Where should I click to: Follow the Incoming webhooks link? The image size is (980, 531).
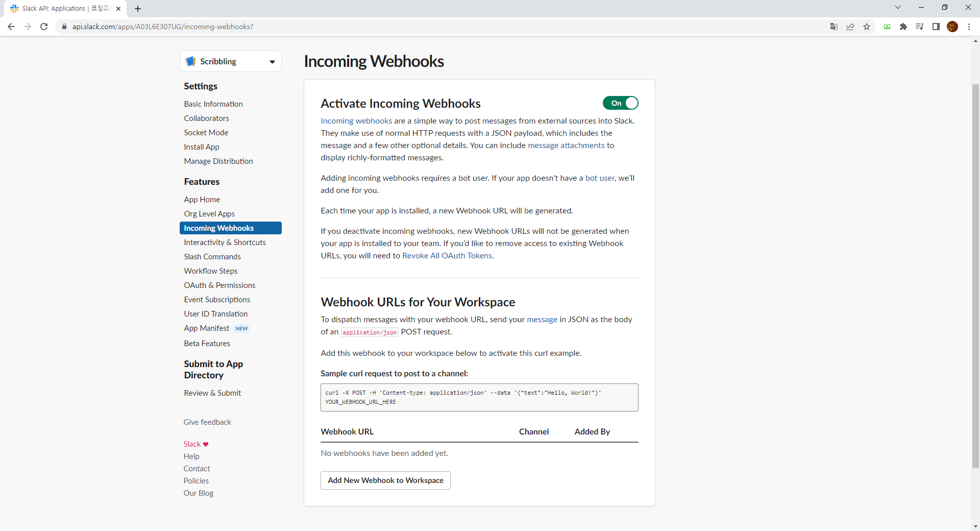(356, 120)
